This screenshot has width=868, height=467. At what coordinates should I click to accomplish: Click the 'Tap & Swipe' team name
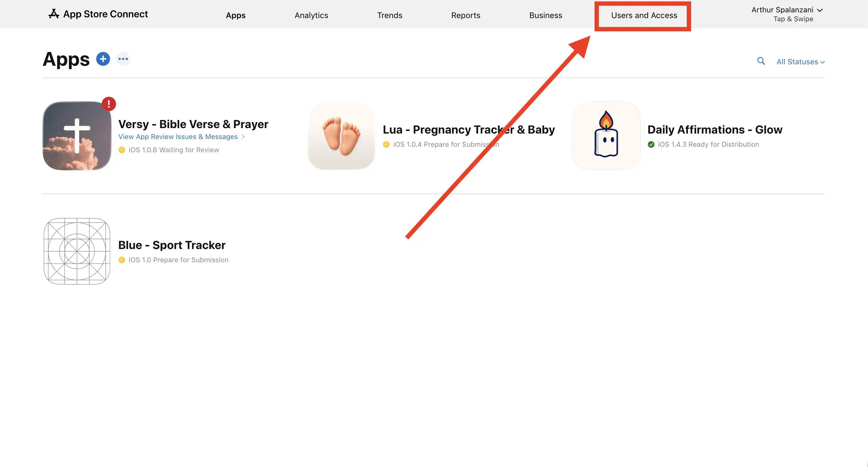(793, 19)
